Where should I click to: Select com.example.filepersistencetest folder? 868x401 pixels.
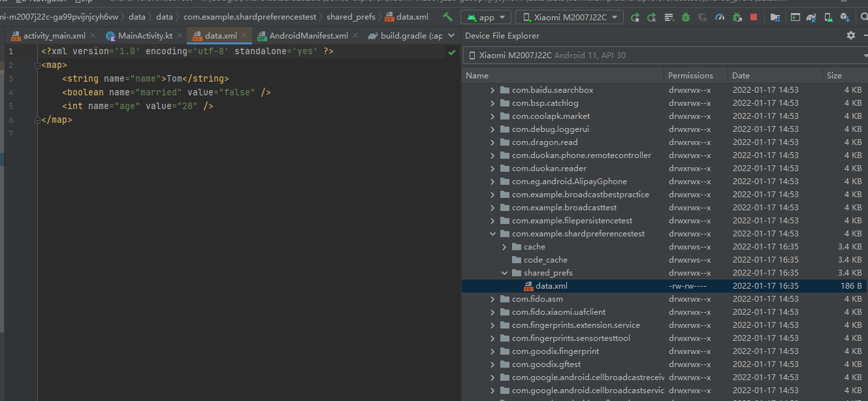pos(572,221)
